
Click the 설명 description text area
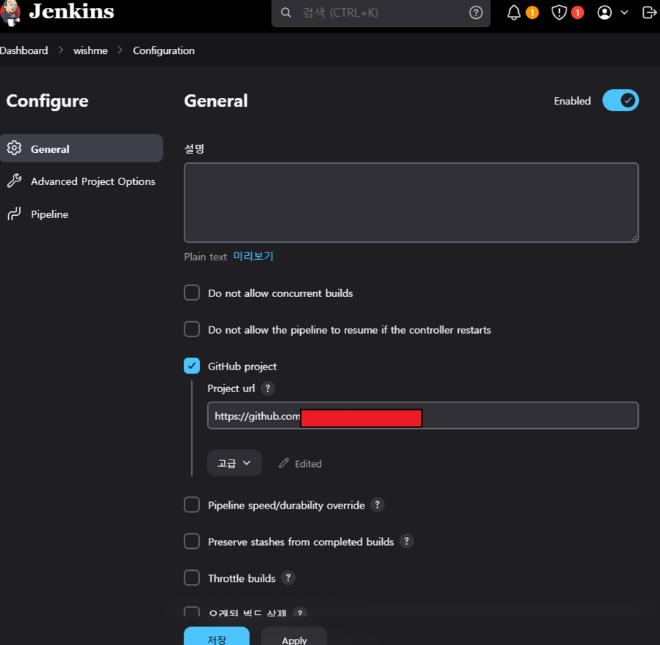point(411,203)
